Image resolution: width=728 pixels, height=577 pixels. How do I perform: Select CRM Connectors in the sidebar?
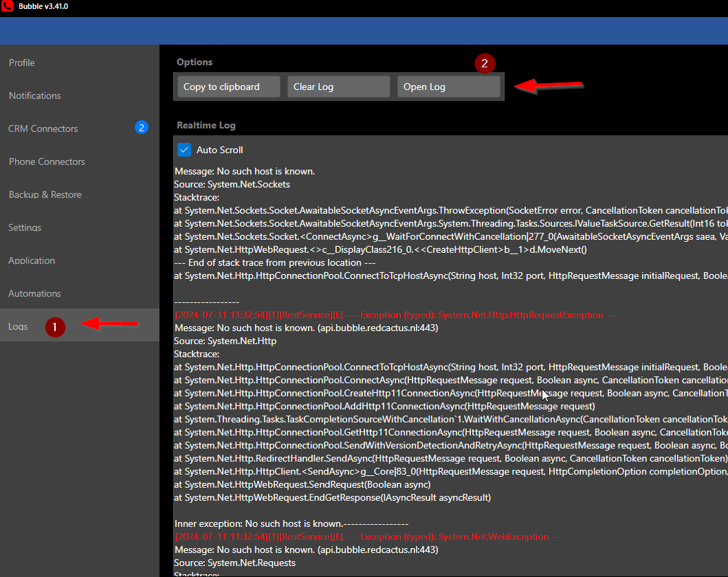click(x=43, y=128)
